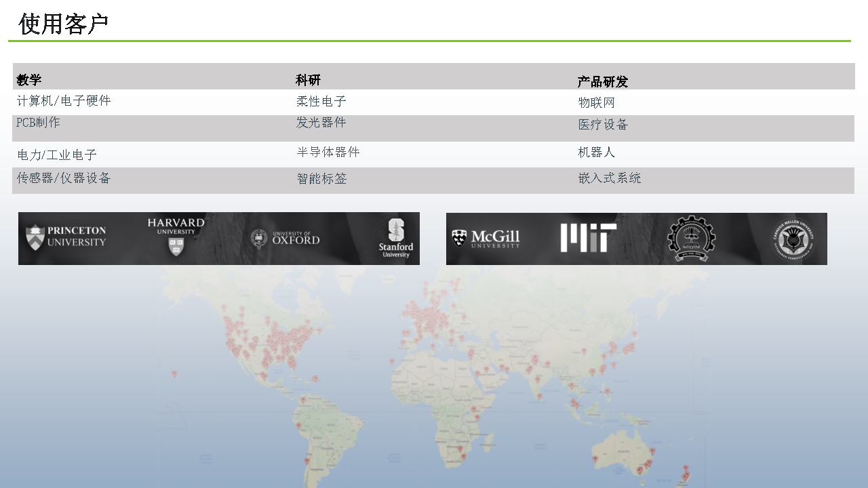Select the 嵌入式系统 table cell

pos(609,178)
